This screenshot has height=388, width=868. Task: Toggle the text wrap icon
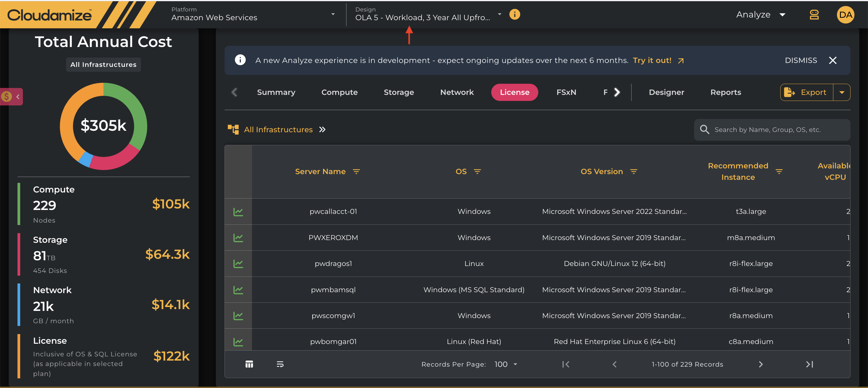[x=280, y=364]
